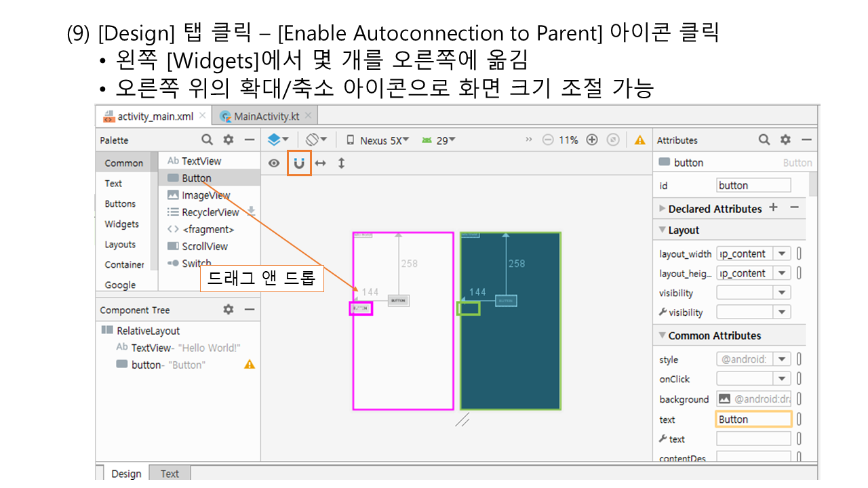Select button item in Component Tree
This screenshot has width=868, height=488.
tap(146, 365)
